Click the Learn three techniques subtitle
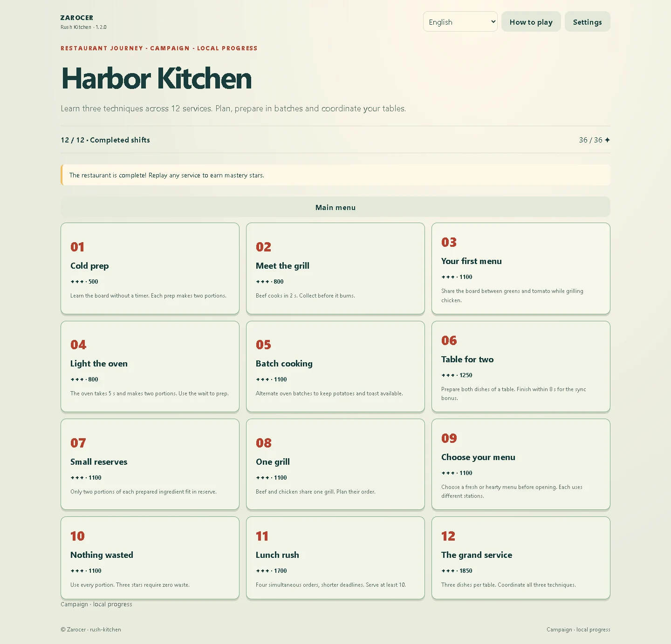 click(233, 108)
